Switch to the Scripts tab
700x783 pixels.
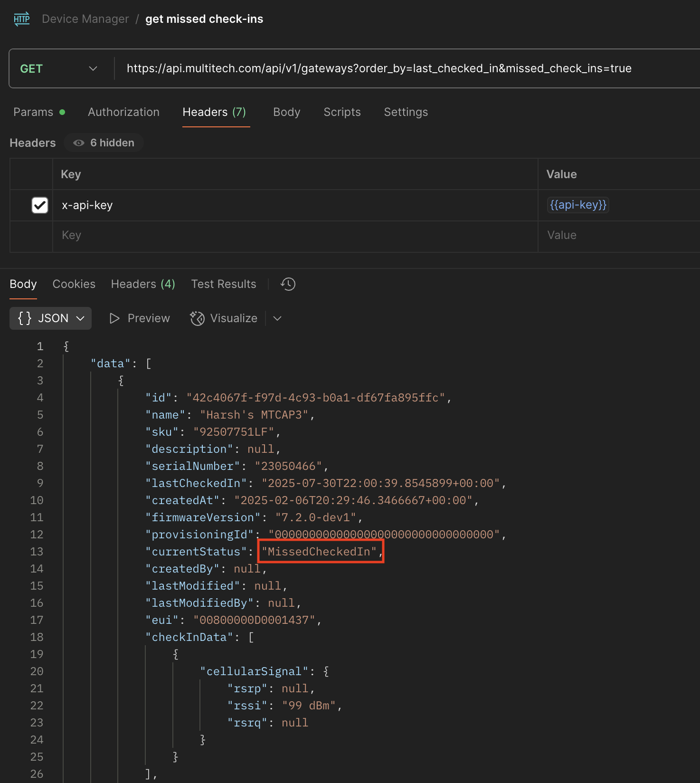(342, 112)
